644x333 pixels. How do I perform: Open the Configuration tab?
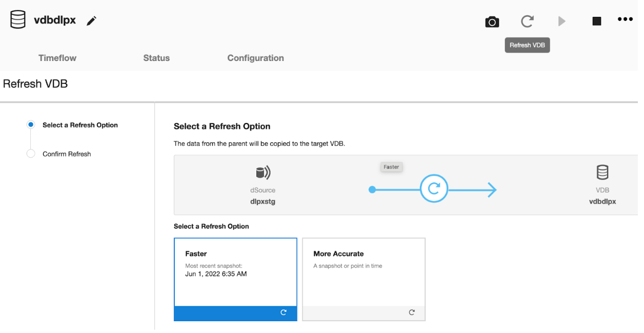[255, 58]
